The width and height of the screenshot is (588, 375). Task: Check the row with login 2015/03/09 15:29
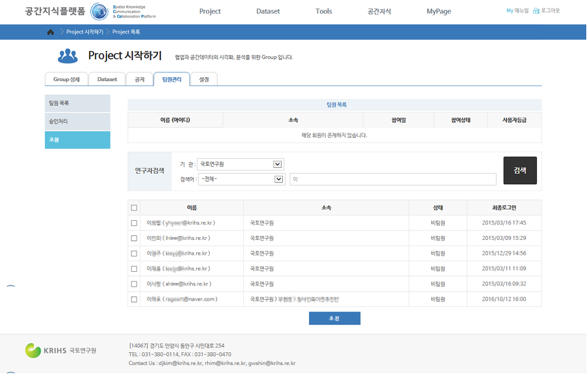pyautogui.click(x=134, y=238)
